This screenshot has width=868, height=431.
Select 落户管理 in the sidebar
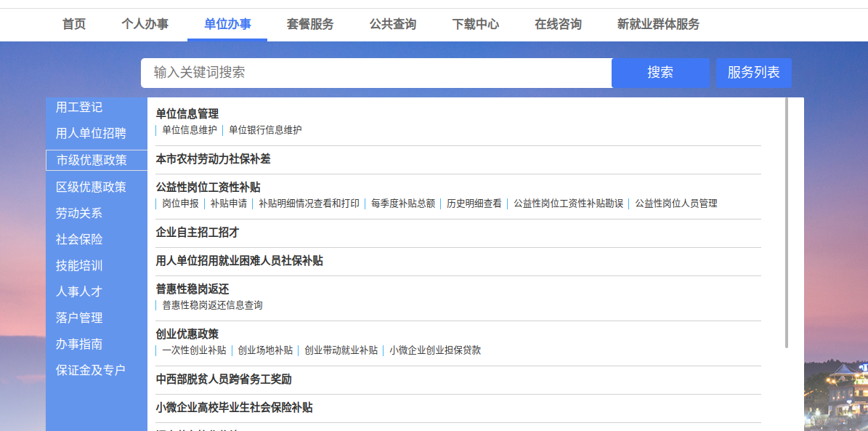click(79, 318)
